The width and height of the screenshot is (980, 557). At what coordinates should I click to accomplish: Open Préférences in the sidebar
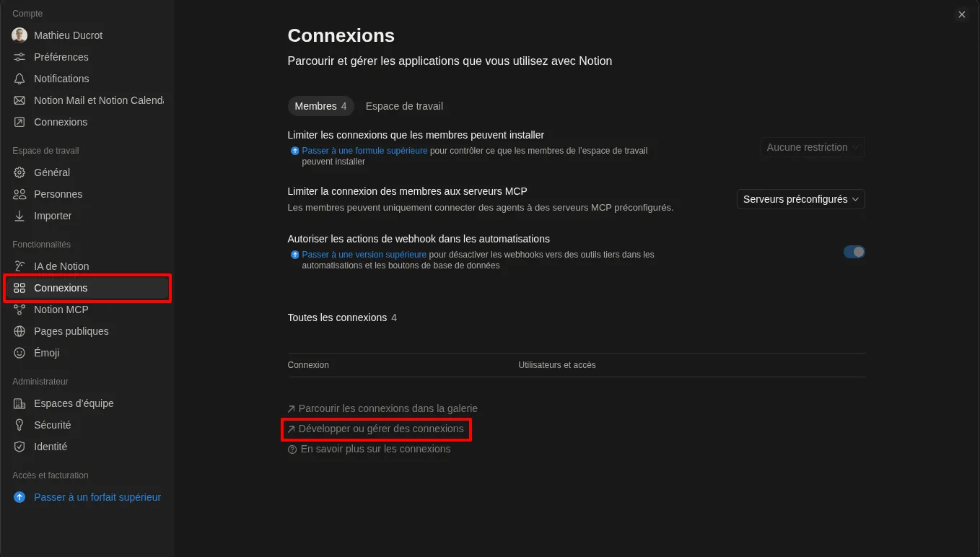tap(87, 57)
